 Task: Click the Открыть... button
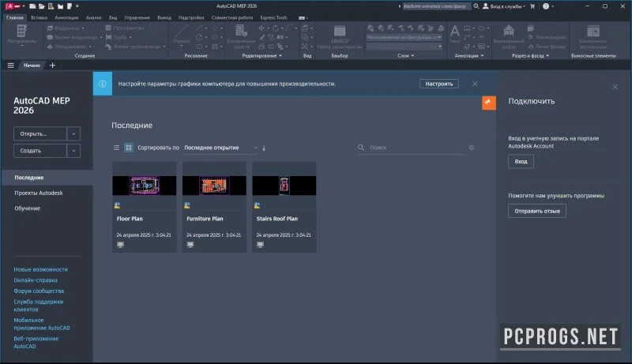point(40,133)
